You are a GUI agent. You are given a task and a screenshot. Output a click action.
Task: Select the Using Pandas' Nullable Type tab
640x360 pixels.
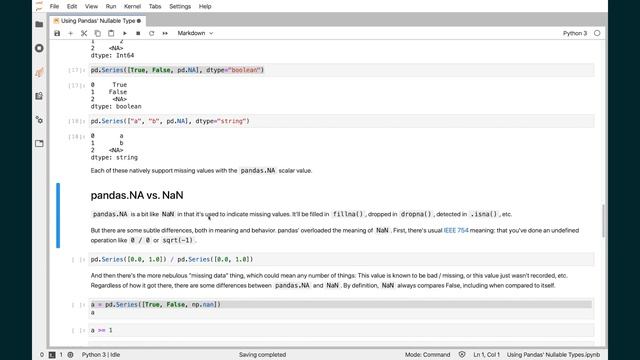pos(97,20)
